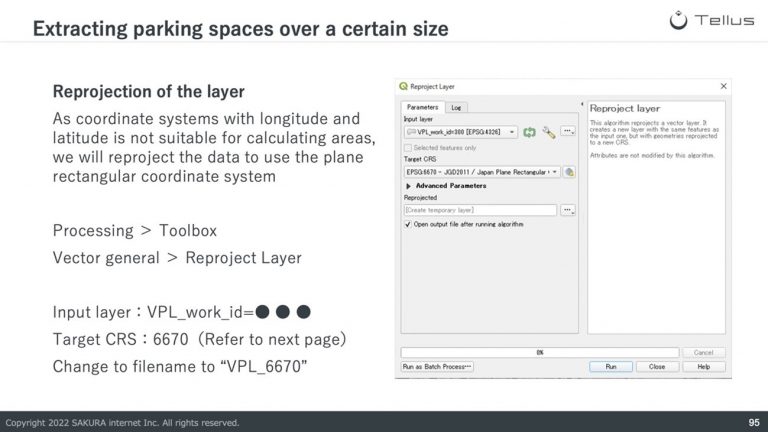Click the Target CRS label in dialog
The height and width of the screenshot is (432, 768).
(x=420, y=159)
